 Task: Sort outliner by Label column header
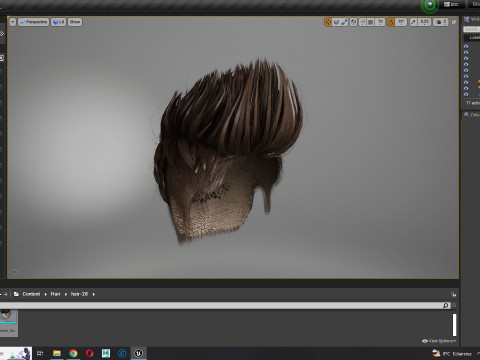474,38
